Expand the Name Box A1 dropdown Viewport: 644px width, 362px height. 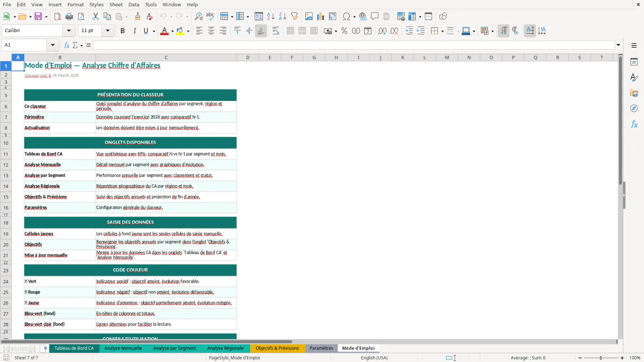53,45
